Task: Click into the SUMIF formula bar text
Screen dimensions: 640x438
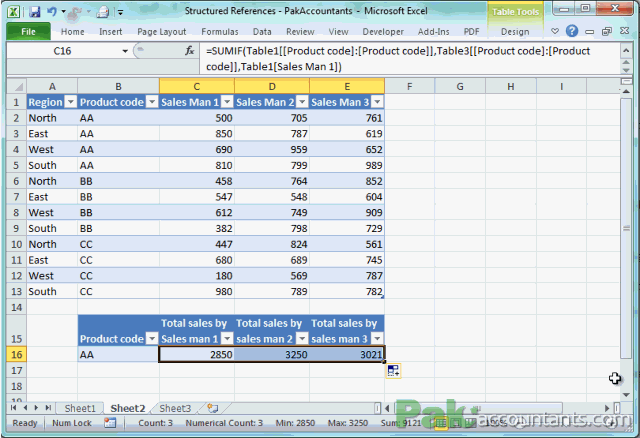Action: pos(410,58)
